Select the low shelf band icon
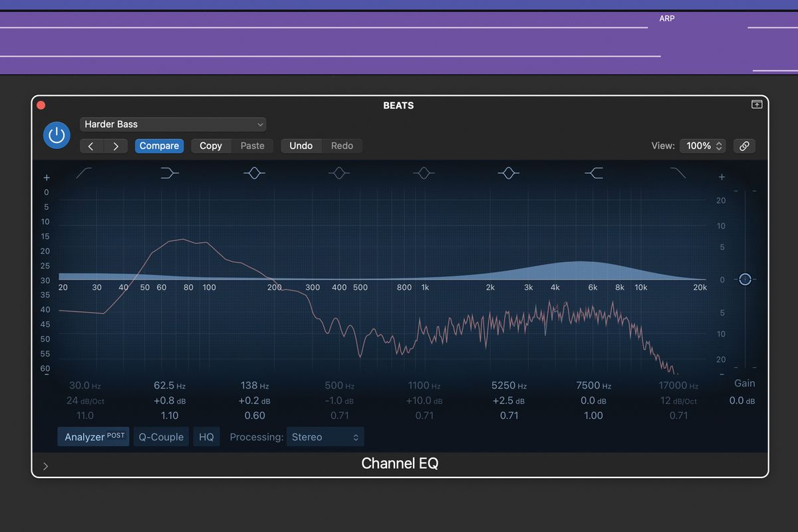The height and width of the screenshot is (532, 798). [169, 173]
